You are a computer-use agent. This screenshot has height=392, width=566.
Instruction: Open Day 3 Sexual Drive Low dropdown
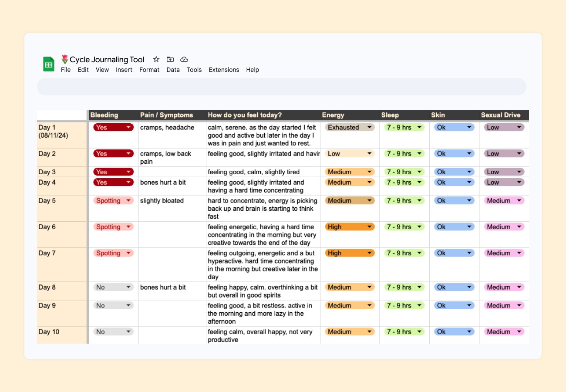(x=504, y=172)
